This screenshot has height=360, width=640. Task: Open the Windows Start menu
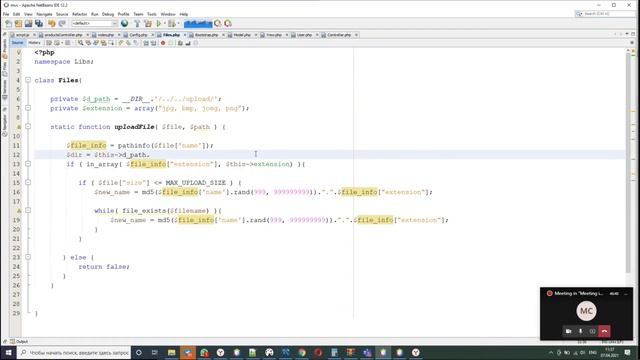(x=8, y=353)
